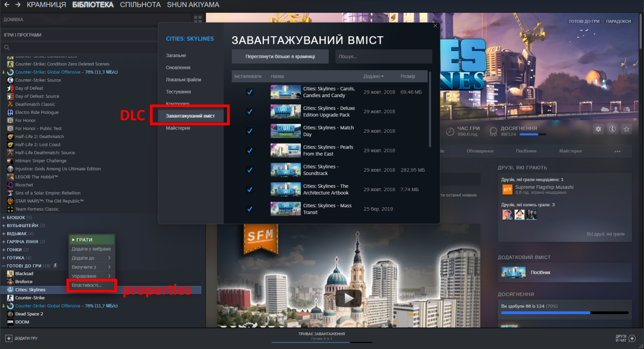Click the grid view icon beside the dialog
This screenshot has height=349, width=644.
[197, 18]
